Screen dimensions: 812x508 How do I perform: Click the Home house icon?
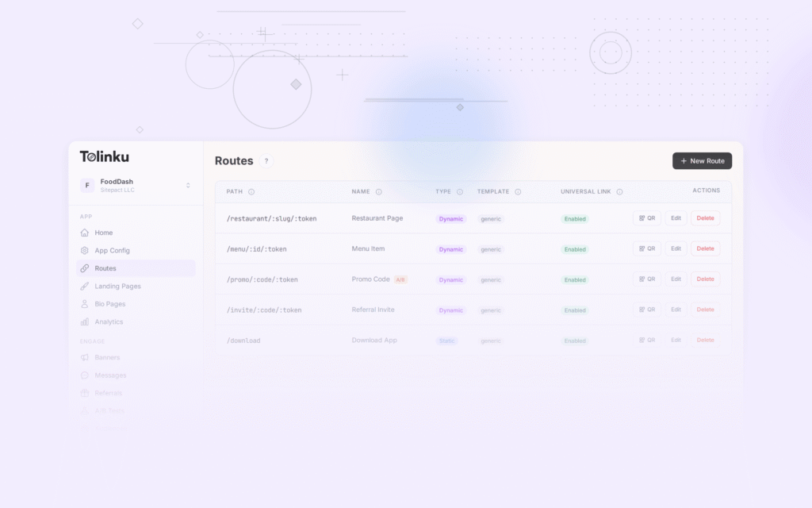(84, 233)
